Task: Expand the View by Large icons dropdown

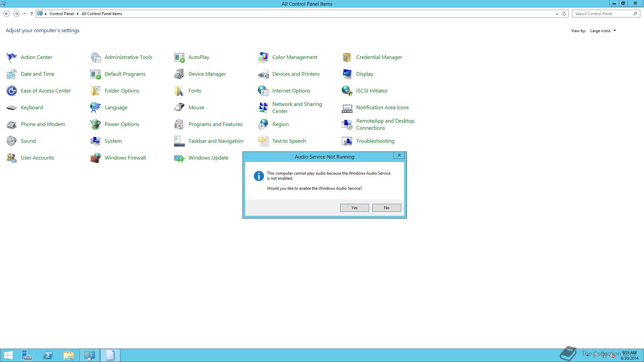Action: (603, 31)
